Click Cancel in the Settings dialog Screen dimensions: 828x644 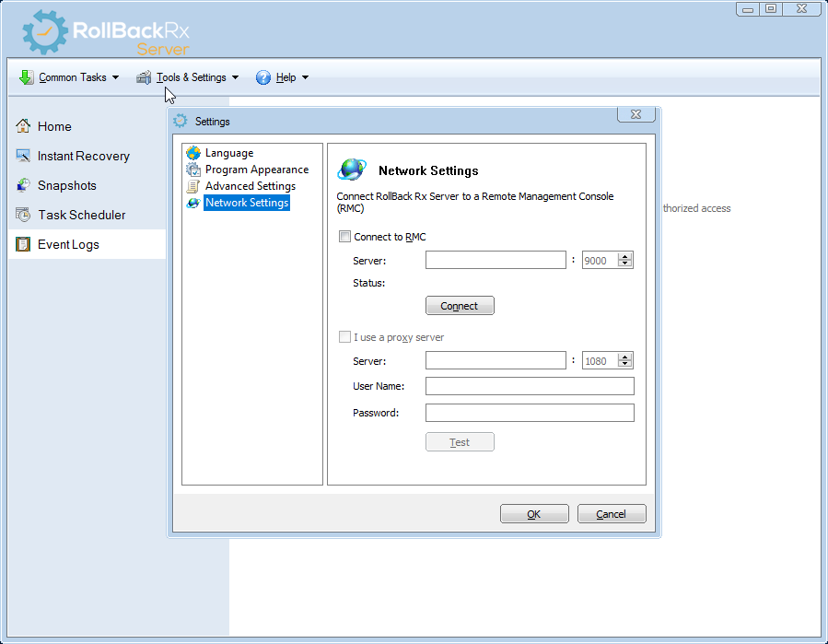pyautogui.click(x=612, y=513)
